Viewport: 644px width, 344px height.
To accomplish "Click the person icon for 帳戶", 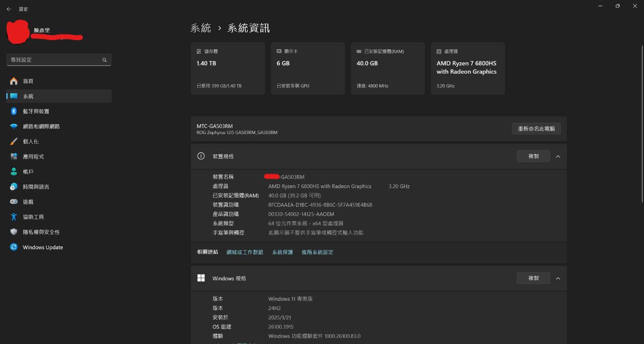I will [14, 171].
